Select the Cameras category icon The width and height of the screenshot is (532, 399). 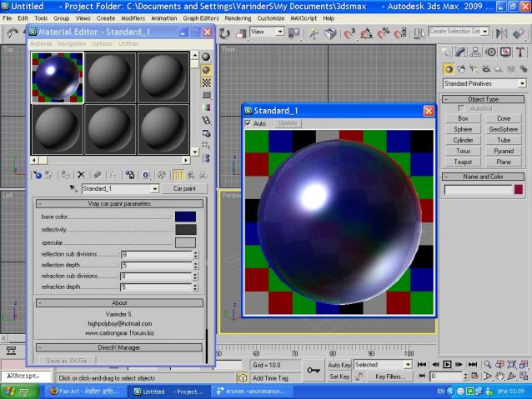486,69
